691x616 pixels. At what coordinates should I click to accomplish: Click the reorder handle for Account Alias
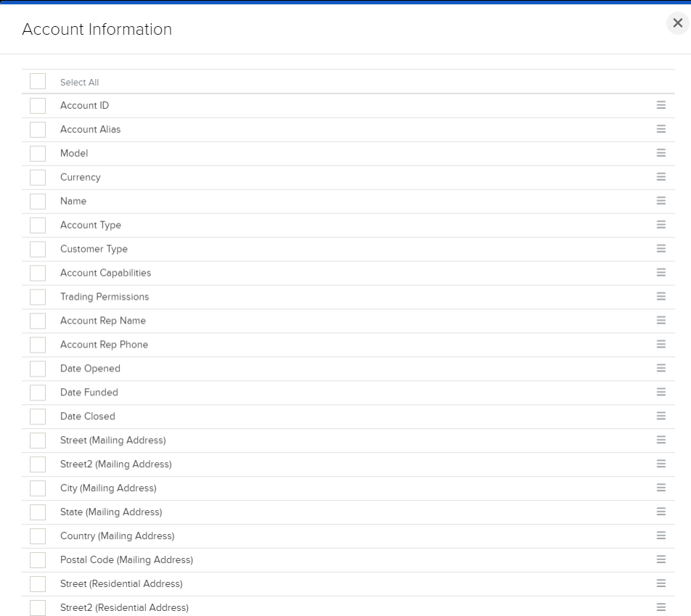point(661,128)
